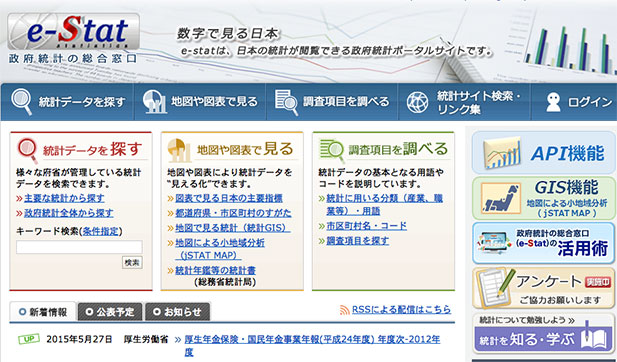The width and height of the screenshot is (617, 362).
Task: Click the keyword search input field
Action: tap(79, 247)
